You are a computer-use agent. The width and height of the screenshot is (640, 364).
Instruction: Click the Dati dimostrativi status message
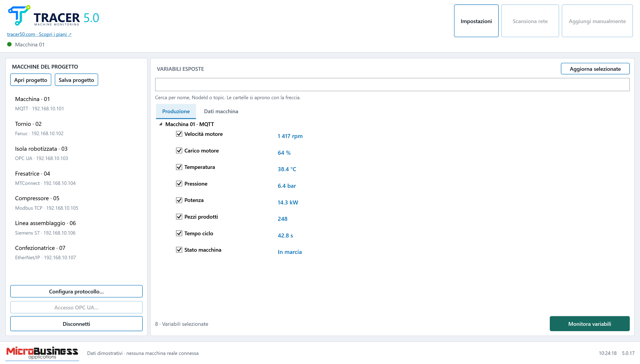tap(143, 353)
